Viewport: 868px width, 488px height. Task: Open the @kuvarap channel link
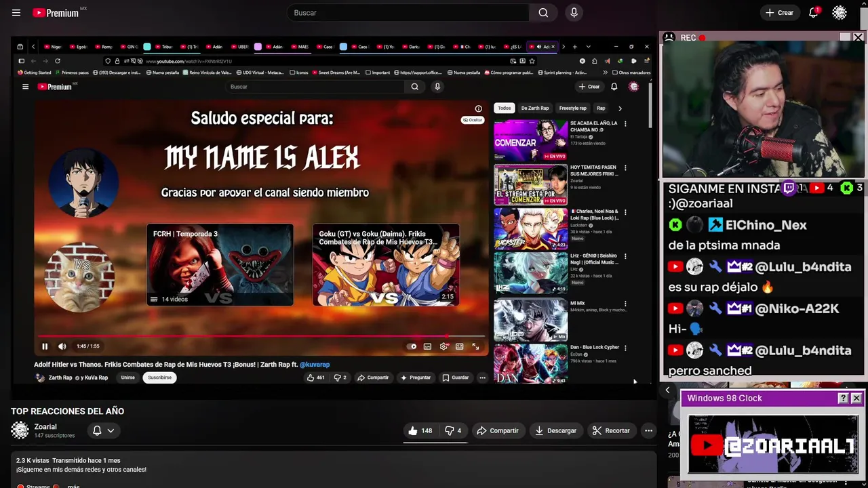pyautogui.click(x=315, y=365)
